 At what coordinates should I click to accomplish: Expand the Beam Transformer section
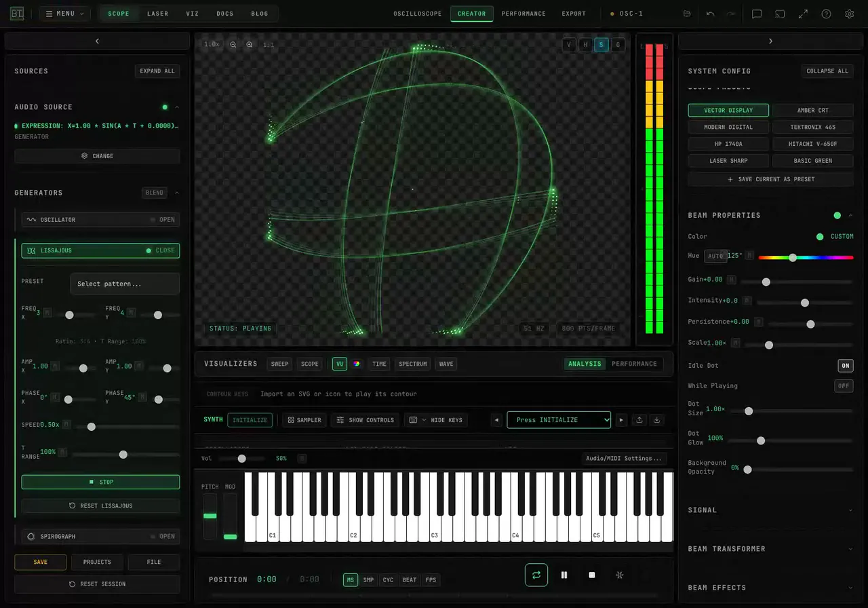click(x=770, y=549)
